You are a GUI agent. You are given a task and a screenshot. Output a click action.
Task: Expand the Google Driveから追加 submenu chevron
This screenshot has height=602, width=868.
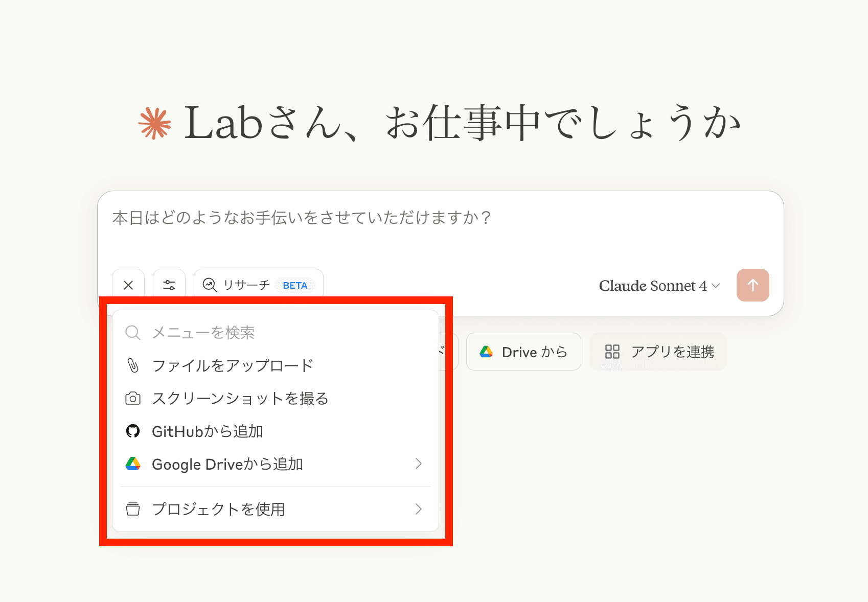pyautogui.click(x=418, y=464)
